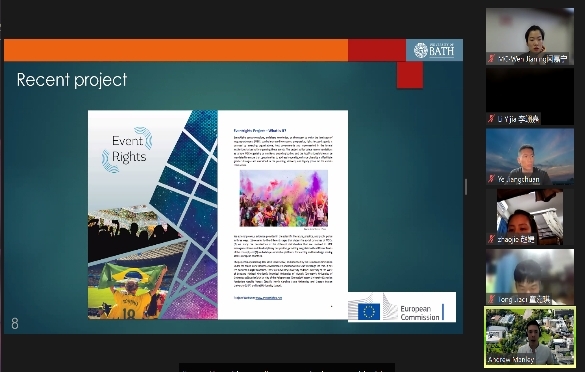This screenshot has height=373, width=587.
Task: Select Ye Jiangchuan's video thumbnail
Action: (530, 157)
